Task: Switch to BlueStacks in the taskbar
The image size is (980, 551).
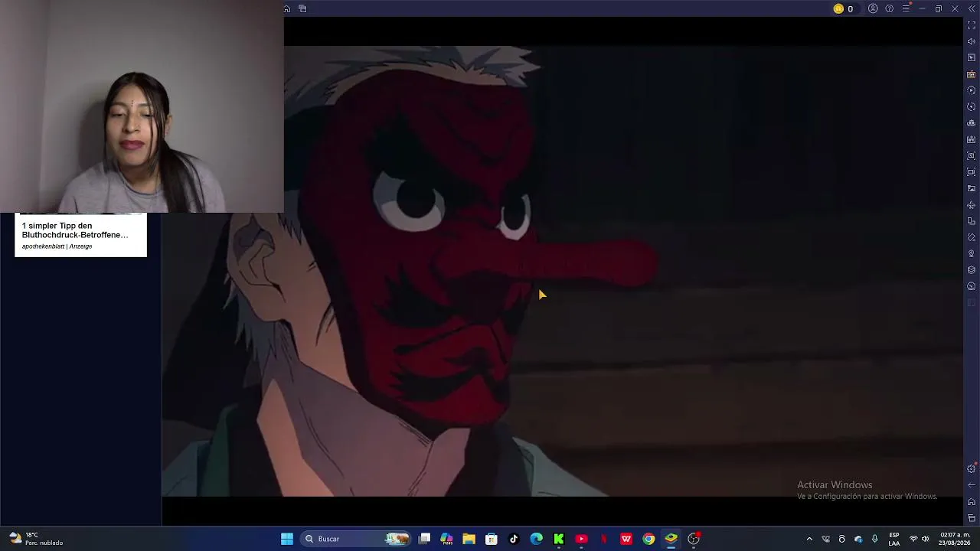Action: pyautogui.click(x=671, y=539)
